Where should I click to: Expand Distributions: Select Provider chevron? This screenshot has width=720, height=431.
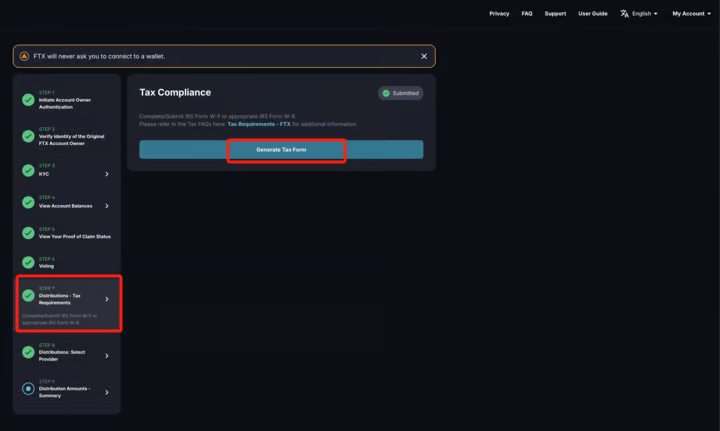pyautogui.click(x=107, y=355)
